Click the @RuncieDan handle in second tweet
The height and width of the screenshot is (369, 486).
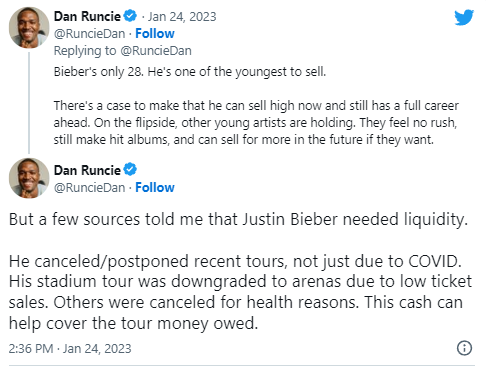89,188
